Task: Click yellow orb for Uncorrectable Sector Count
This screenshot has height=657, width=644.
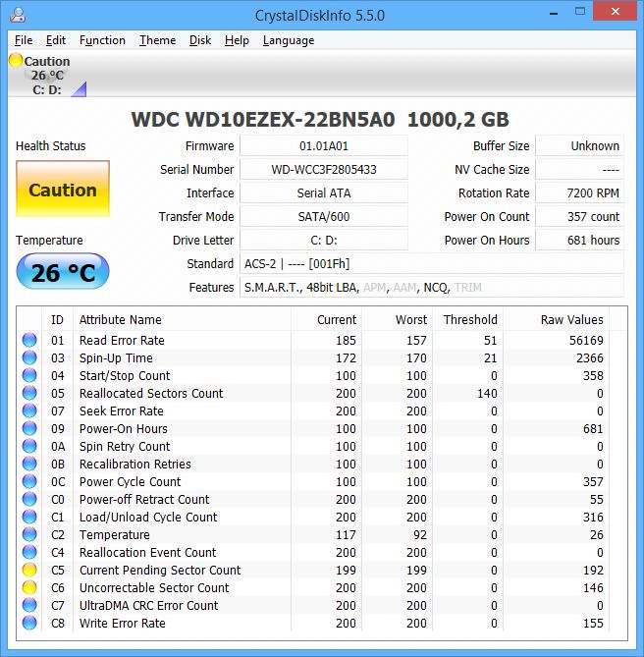Action: (29, 587)
